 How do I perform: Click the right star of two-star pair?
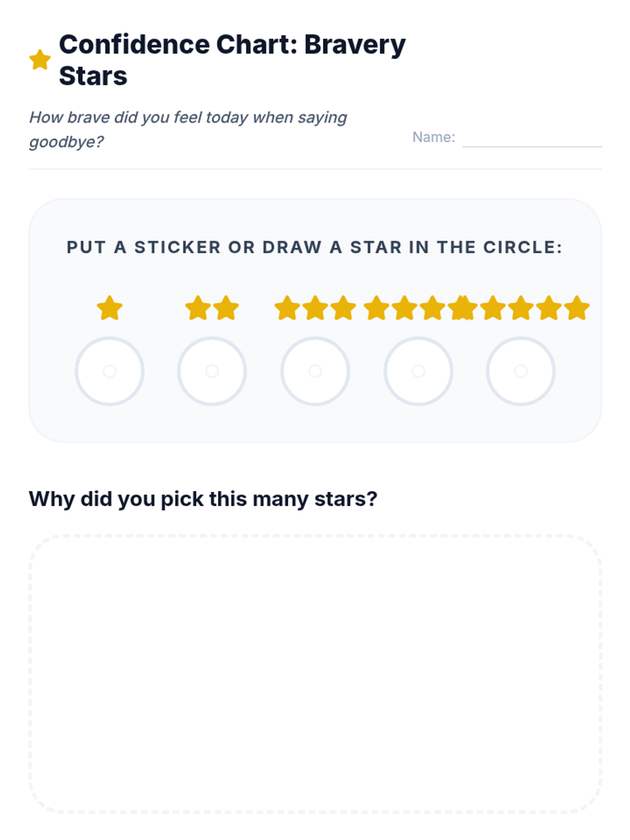click(226, 308)
